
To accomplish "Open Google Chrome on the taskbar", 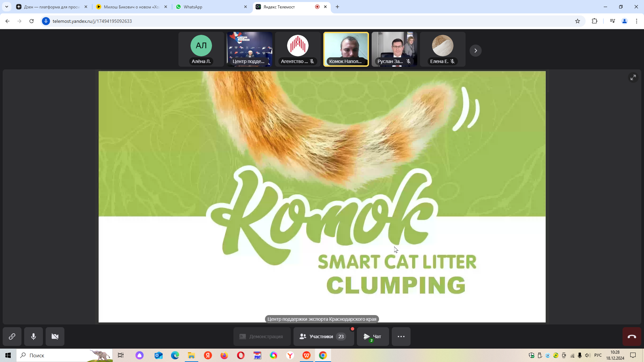I will point(323,355).
